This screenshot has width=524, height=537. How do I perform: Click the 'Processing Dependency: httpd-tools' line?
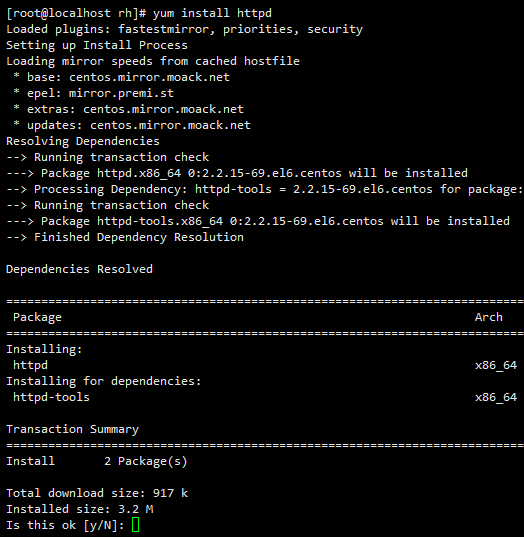point(265,189)
